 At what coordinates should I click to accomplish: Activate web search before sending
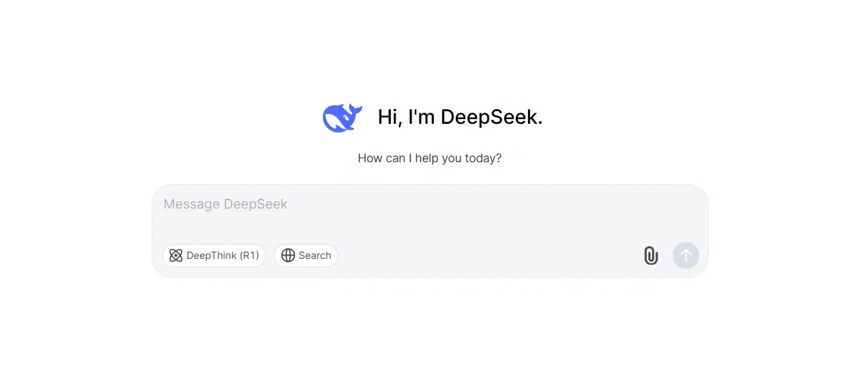pyautogui.click(x=306, y=256)
